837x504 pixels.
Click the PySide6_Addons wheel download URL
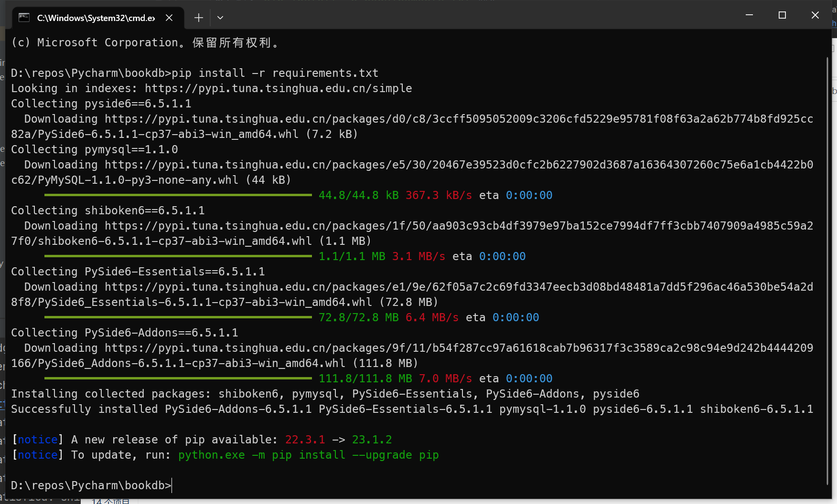pos(412,356)
